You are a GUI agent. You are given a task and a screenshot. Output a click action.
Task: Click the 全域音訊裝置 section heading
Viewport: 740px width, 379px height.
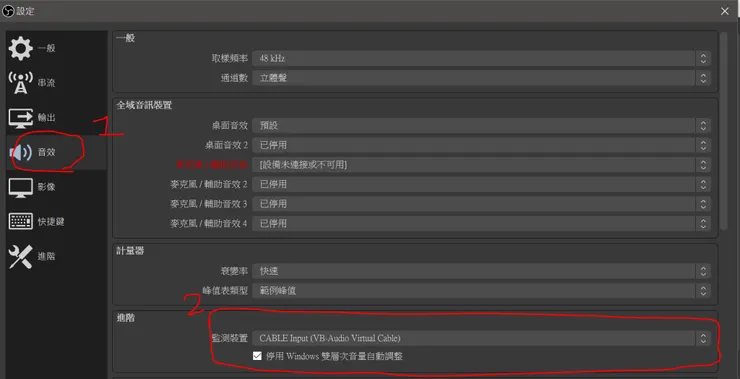pos(144,105)
